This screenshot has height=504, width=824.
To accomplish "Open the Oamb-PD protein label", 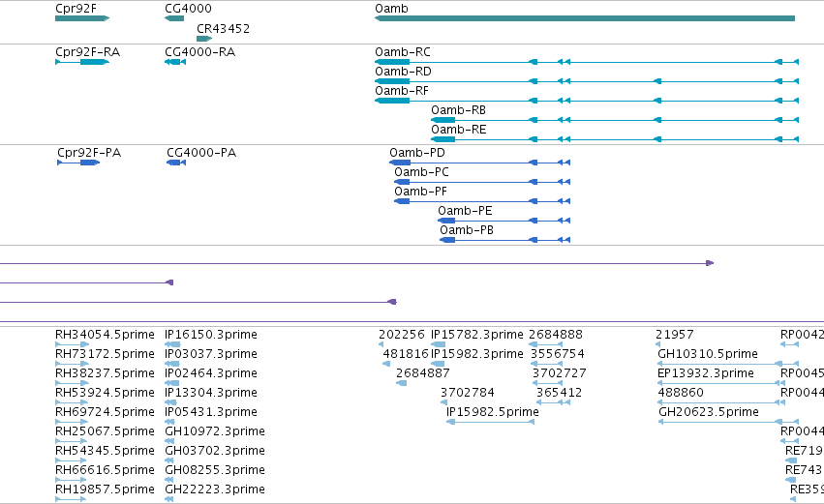I will tap(417, 153).
